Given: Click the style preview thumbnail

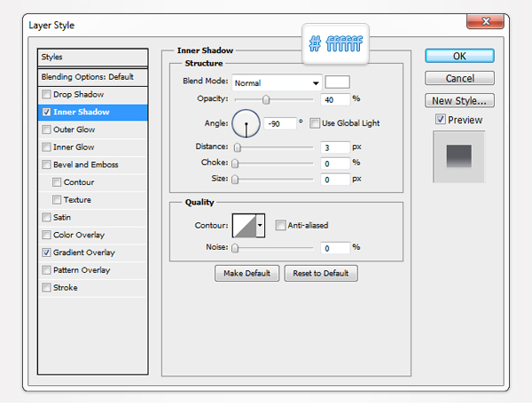Looking at the screenshot, I should [458, 157].
